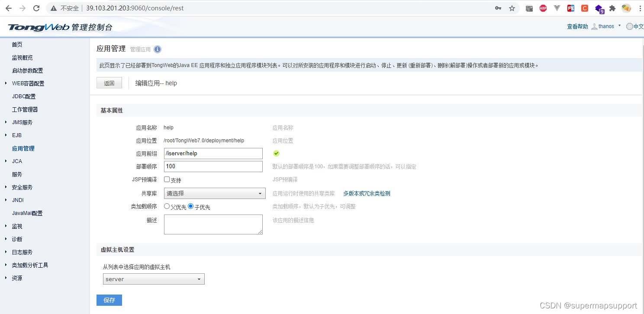Open the saved password key icon
The height and width of the screenshot is (314, 644).
pyautogui.click(x=498, y=8)
